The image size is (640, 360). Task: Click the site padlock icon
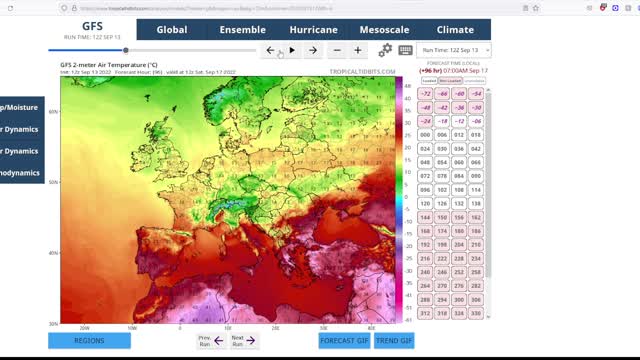pyautogui.click(x=74, y=8)
